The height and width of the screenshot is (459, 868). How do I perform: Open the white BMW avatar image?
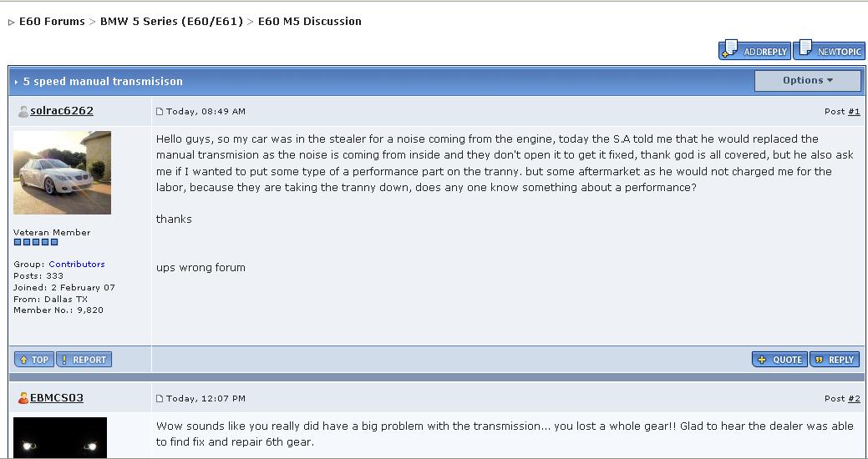tap(62, 173)
